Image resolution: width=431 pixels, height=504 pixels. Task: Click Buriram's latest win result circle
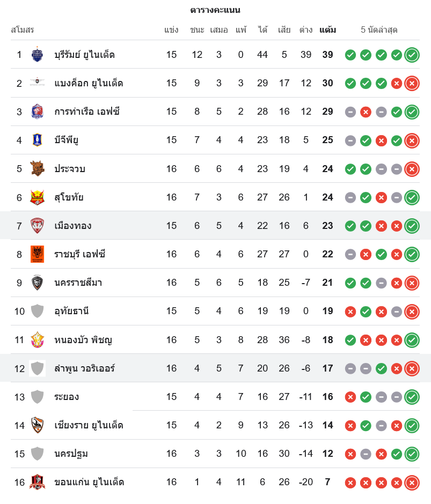pyautogui.click(x=412, y=55)
